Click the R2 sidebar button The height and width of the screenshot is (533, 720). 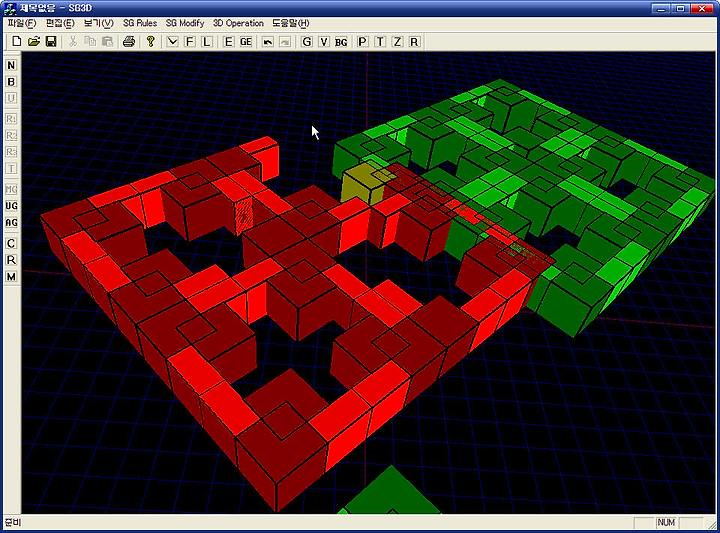(11, 135)
